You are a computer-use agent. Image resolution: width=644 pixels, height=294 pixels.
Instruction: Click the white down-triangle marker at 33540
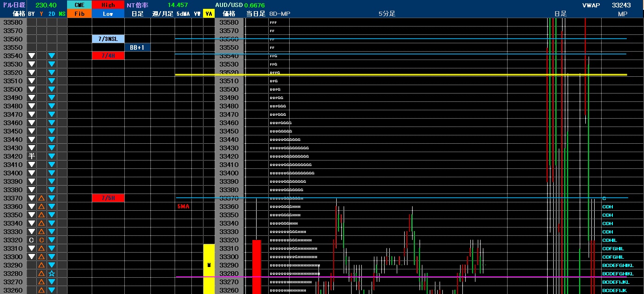(x=32, y=56)
